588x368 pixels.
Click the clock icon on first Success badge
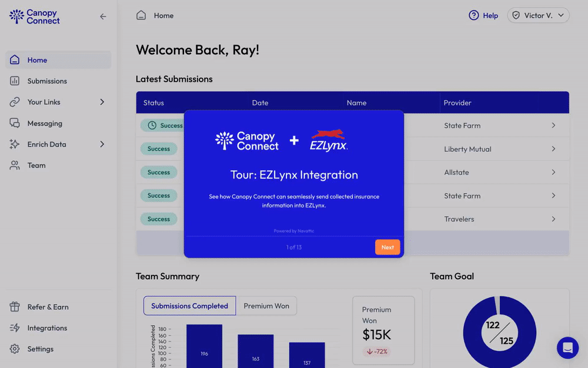(x=152, y=125)
